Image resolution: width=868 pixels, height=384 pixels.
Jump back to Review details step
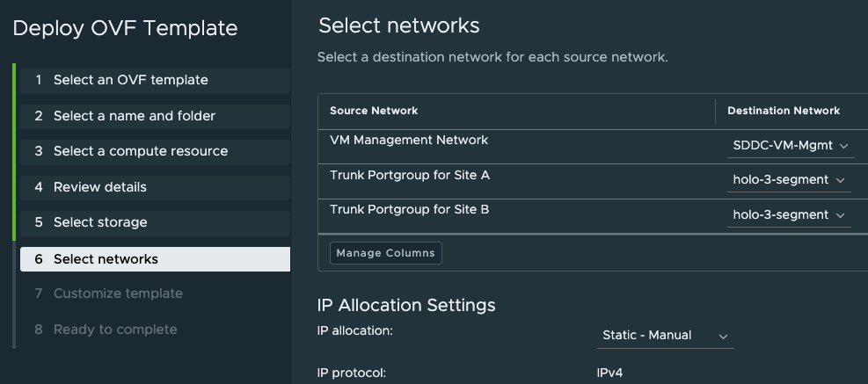[x=99, y=187]
